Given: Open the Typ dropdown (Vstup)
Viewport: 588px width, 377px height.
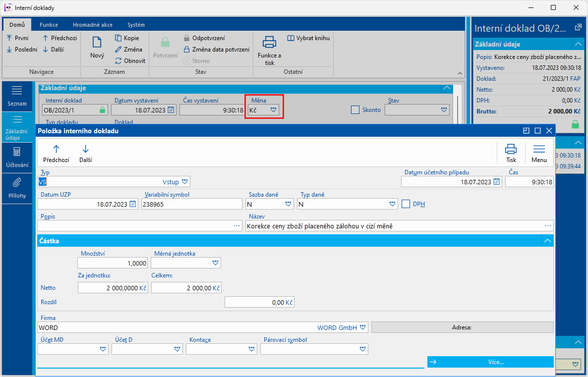Looking at the screenshot, I should 185,182.
